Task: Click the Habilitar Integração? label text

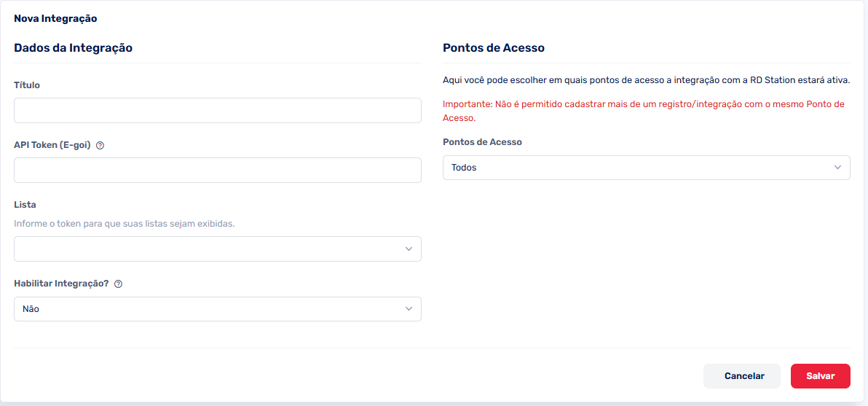Action: [x=61, y=284]
